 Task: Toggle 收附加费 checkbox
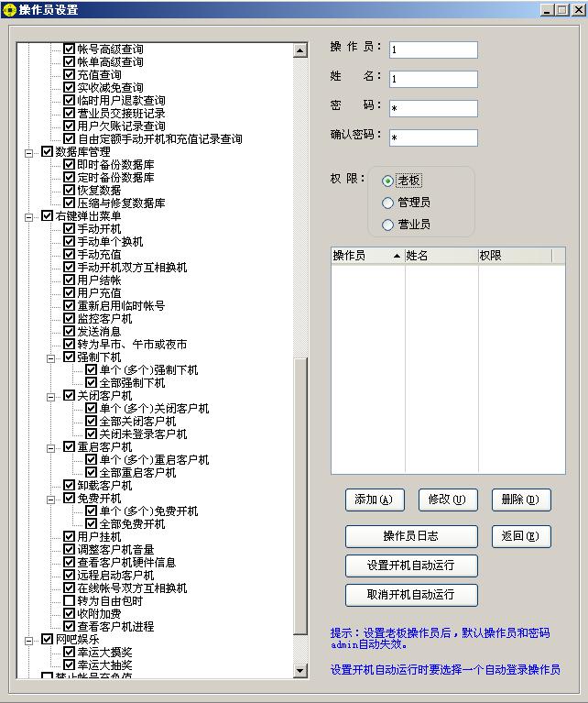[x=69, y=613]
